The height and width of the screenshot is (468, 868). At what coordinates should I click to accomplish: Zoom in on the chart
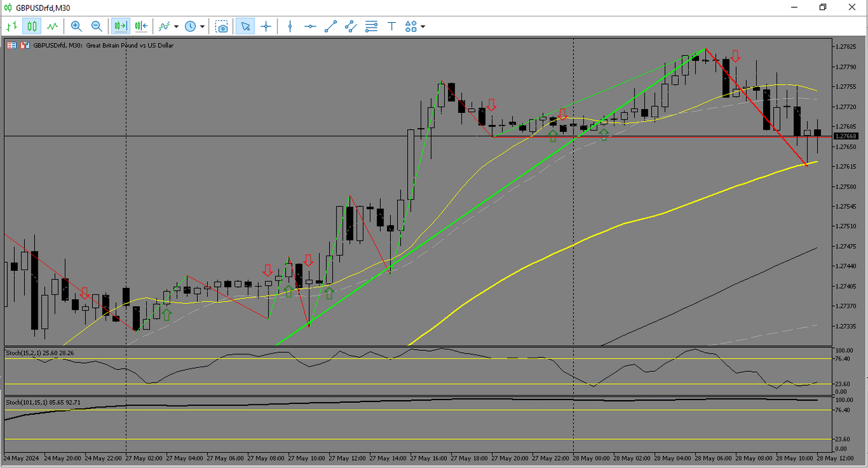pos(76,26)
